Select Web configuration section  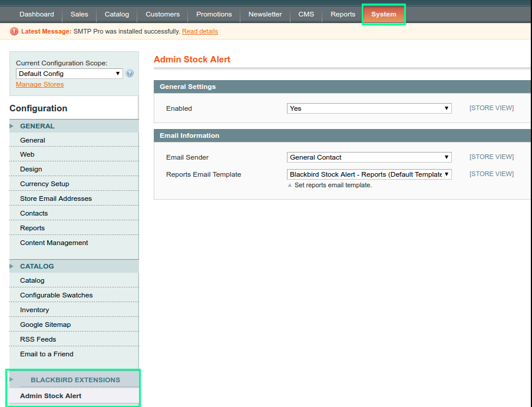pos(74,154)
